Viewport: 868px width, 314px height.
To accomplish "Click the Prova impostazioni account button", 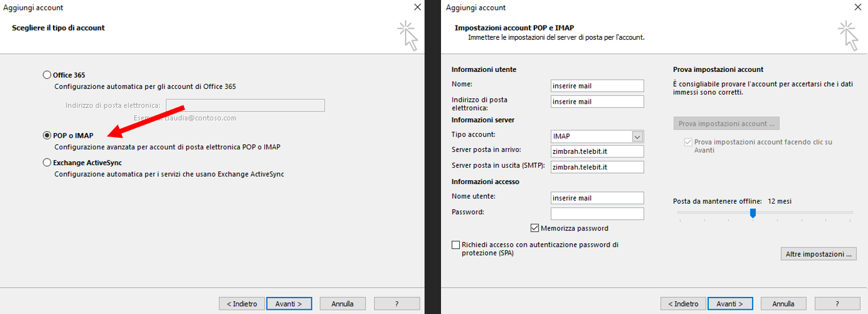I will 726,124.
